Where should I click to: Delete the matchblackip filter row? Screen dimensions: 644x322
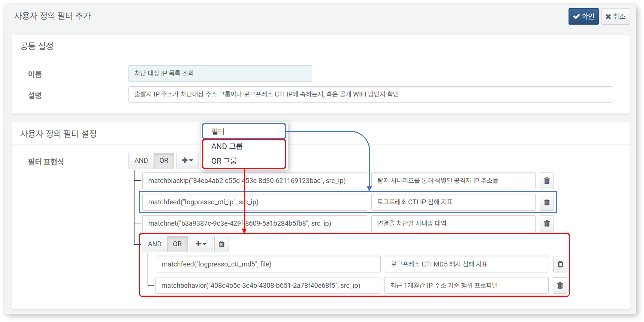pyautogui.click(x=547, y=181)
